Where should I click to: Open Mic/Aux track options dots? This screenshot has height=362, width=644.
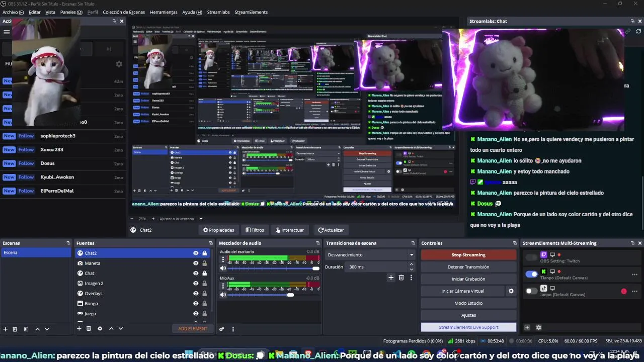[x=223, y=286]
